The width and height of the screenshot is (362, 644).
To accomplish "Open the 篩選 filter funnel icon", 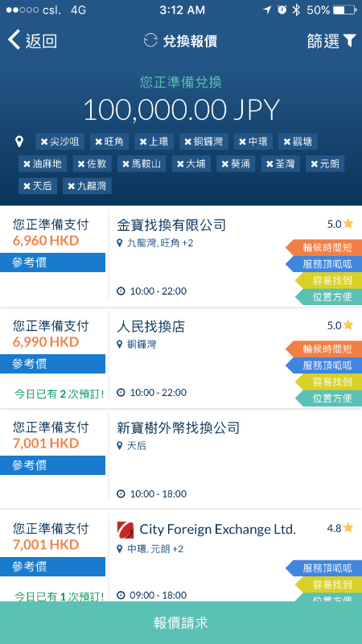I will click(x=349, y=41).
